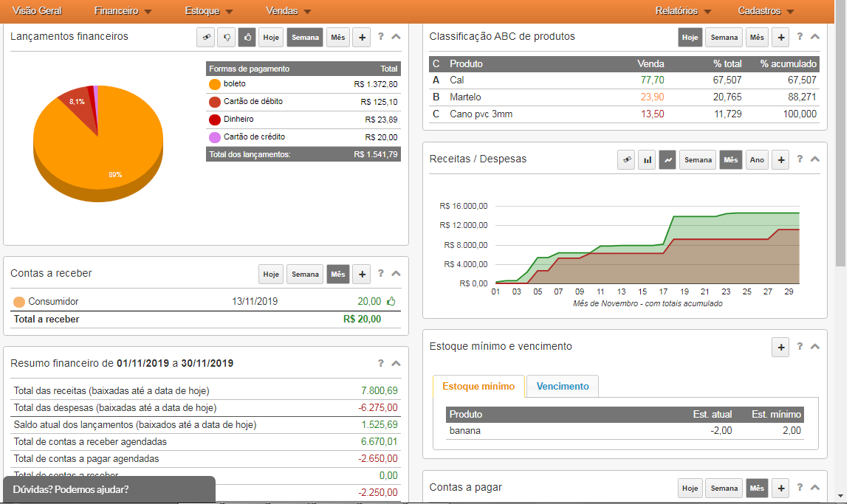Switch to the Vencimento tab
855x504 pixels.
[x=563, y=386]
